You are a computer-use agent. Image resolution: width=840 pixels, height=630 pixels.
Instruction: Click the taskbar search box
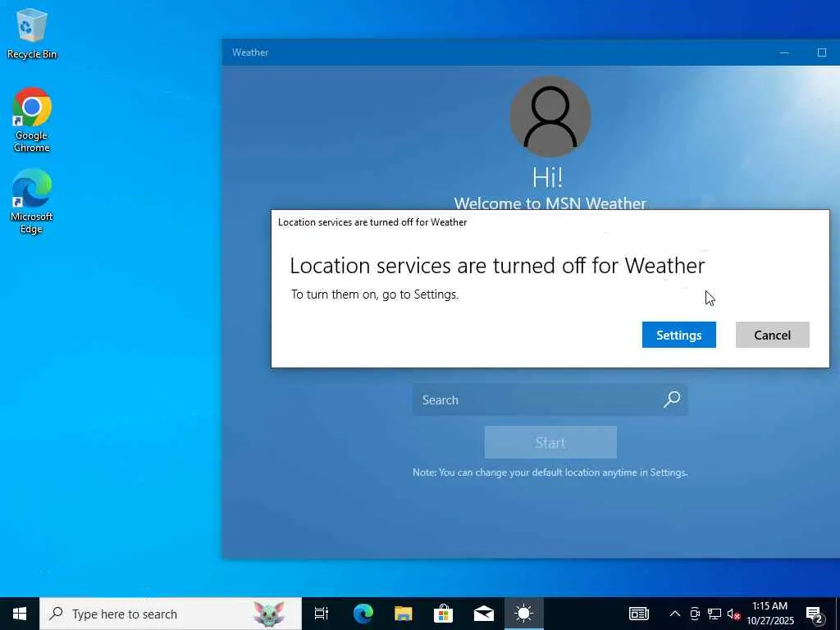(171, 614)
